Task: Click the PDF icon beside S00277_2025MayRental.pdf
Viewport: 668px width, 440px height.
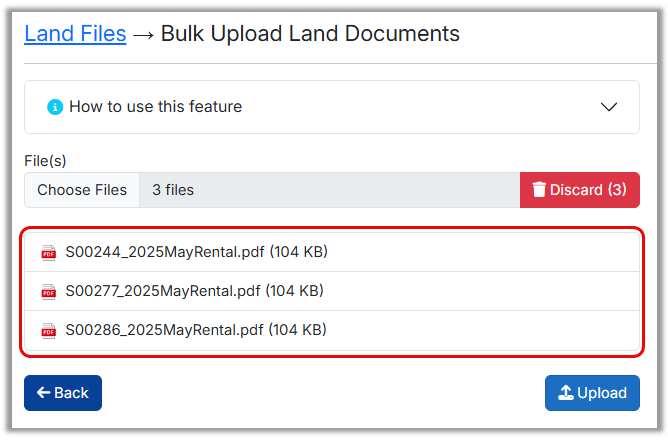Action: coord(48,292)
